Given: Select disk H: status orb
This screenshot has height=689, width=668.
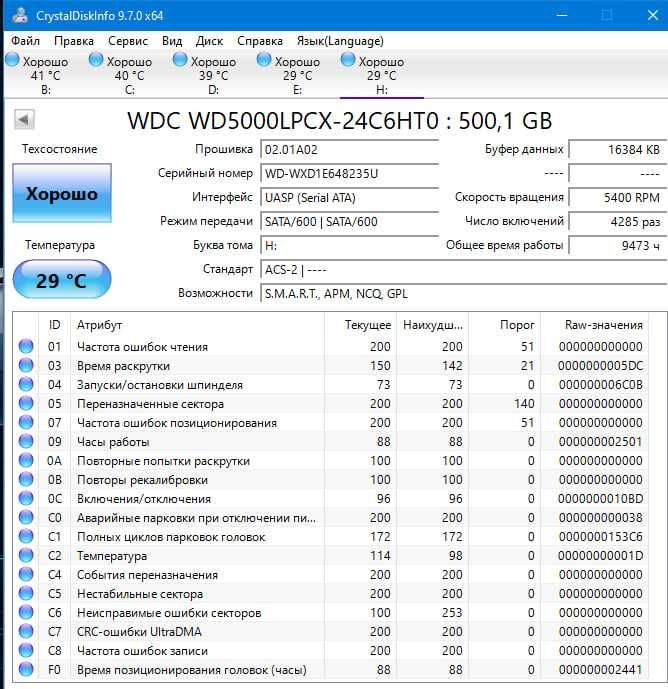Looking at the screenshot, I should (x=348, y=59).
